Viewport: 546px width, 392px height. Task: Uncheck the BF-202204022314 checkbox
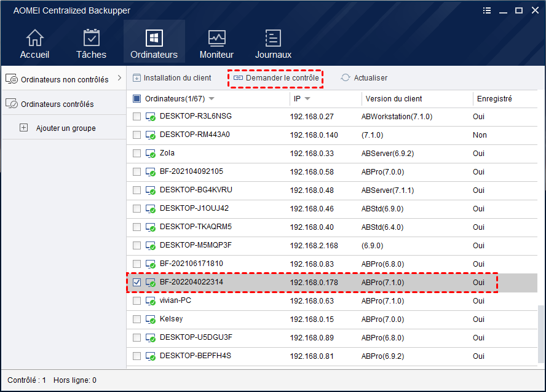137,283
